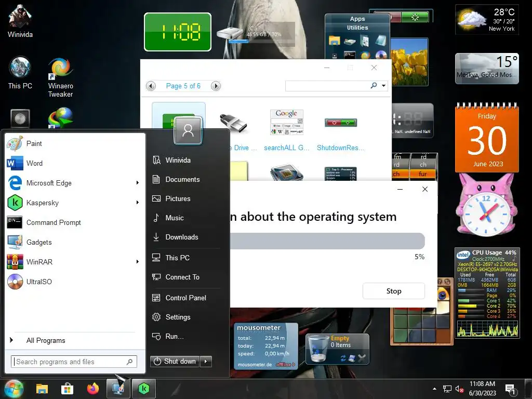532x399 pixels.
Task: Go to next gadget gallery page
Action: pos(216,86)
